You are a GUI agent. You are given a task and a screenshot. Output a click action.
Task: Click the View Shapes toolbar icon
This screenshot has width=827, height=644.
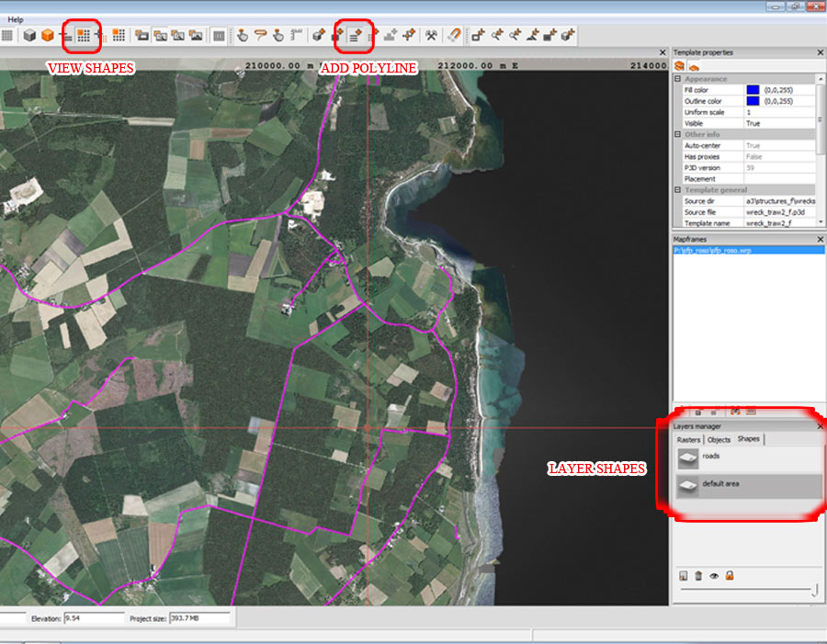pyautogui.click(x=84, y=36)
